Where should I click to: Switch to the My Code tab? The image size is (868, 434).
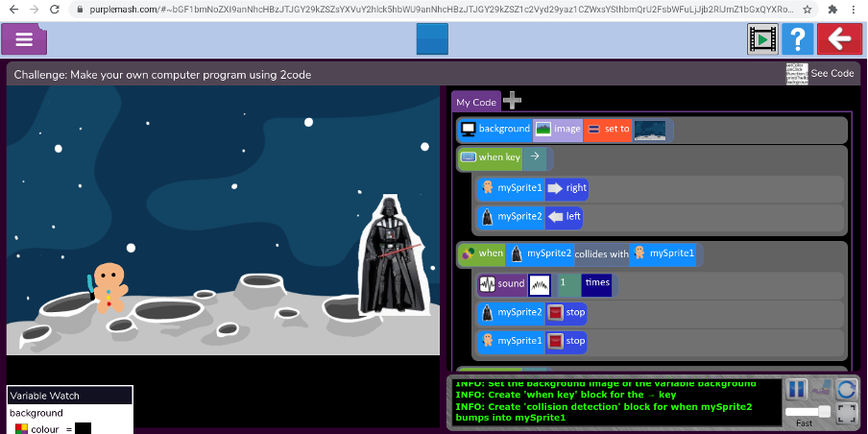(x=476, y=102)
